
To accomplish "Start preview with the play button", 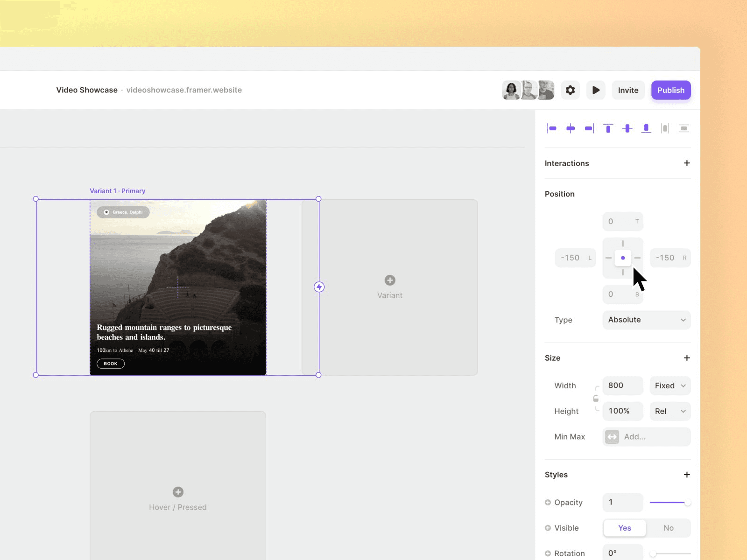I will tap(596, 90).
